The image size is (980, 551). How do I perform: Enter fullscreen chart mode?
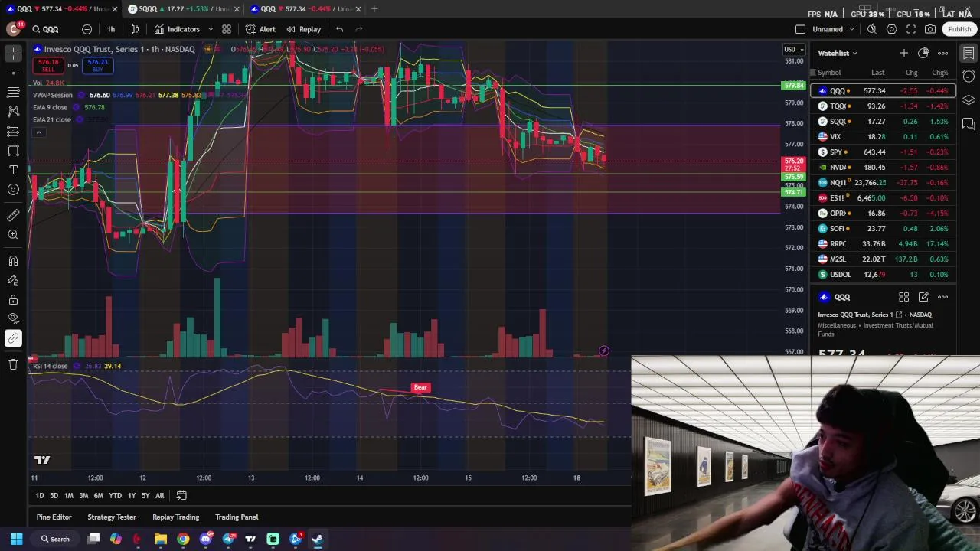(911, 29)
